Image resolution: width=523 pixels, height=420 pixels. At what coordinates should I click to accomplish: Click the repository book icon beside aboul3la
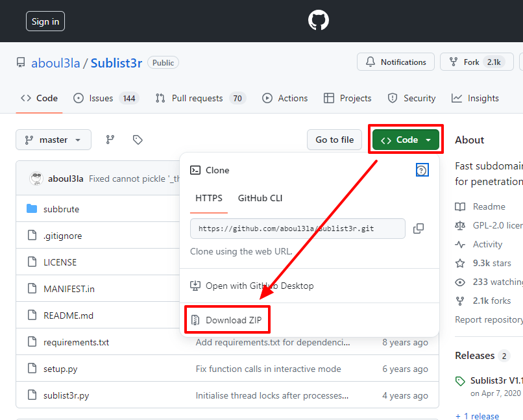21,63
